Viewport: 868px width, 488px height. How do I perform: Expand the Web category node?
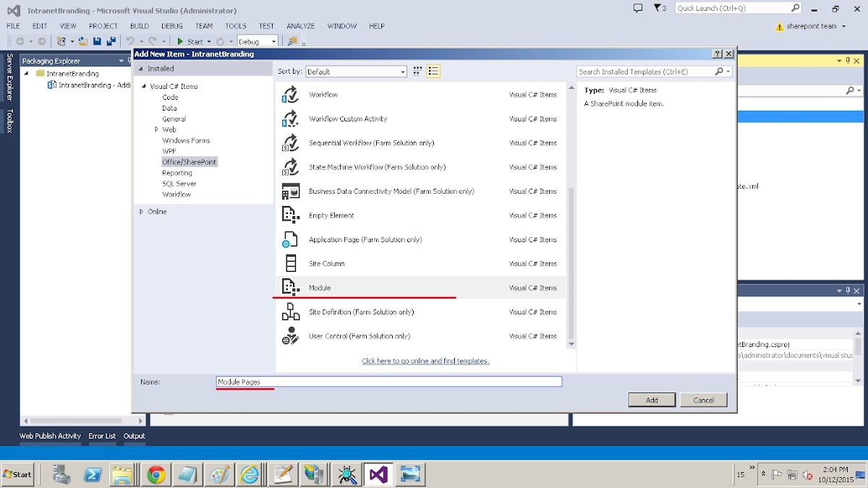tap(156, 129)
